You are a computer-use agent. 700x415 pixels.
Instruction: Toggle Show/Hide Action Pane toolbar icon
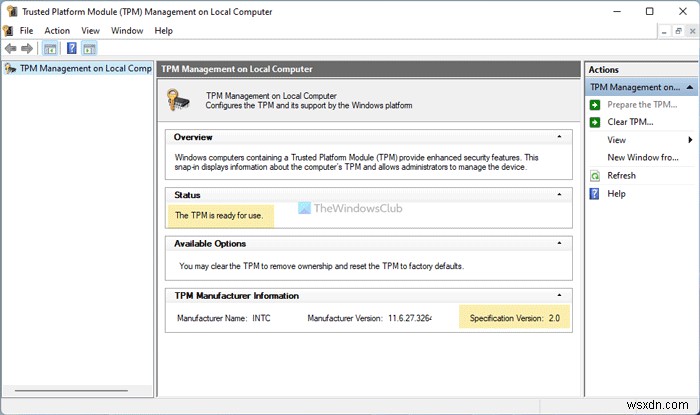pos(89,48)
